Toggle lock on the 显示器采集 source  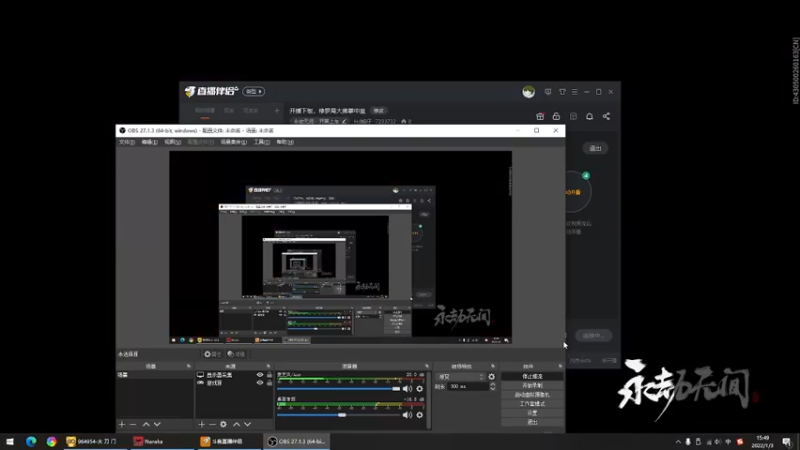pos(269,374)
